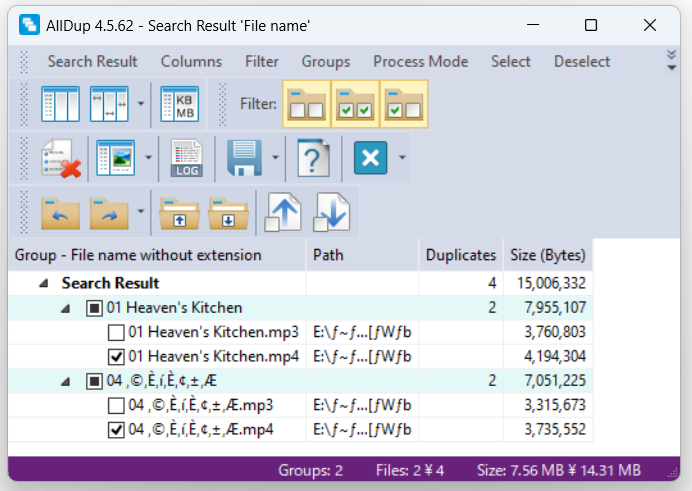
Task: Open the dropdown next to folder arrows
Action: tap(141, 212)
